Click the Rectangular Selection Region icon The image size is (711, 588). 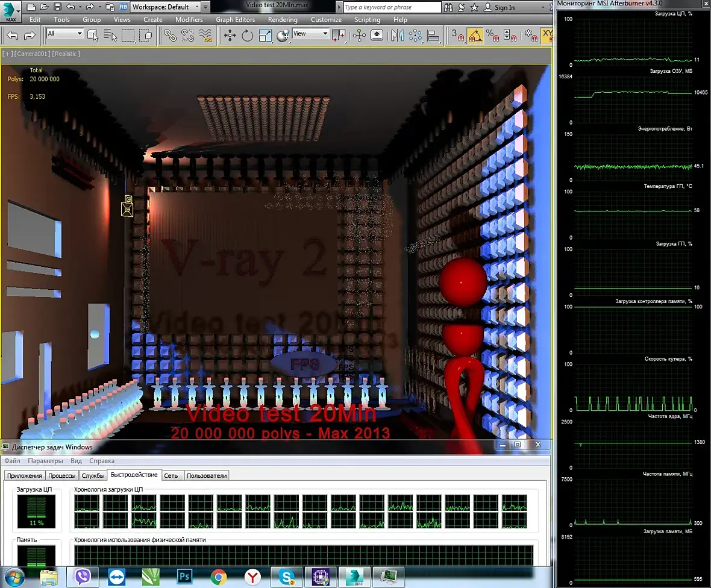pos(128,36)
